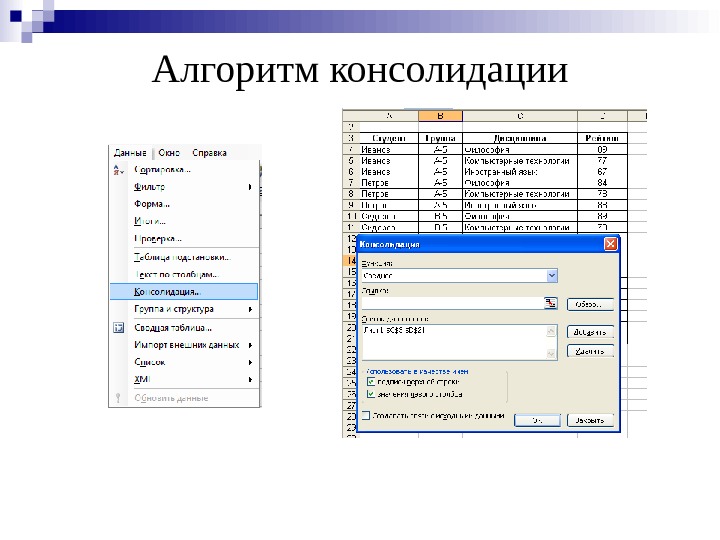Enable create links to source data checkbox

click(366, 416)
